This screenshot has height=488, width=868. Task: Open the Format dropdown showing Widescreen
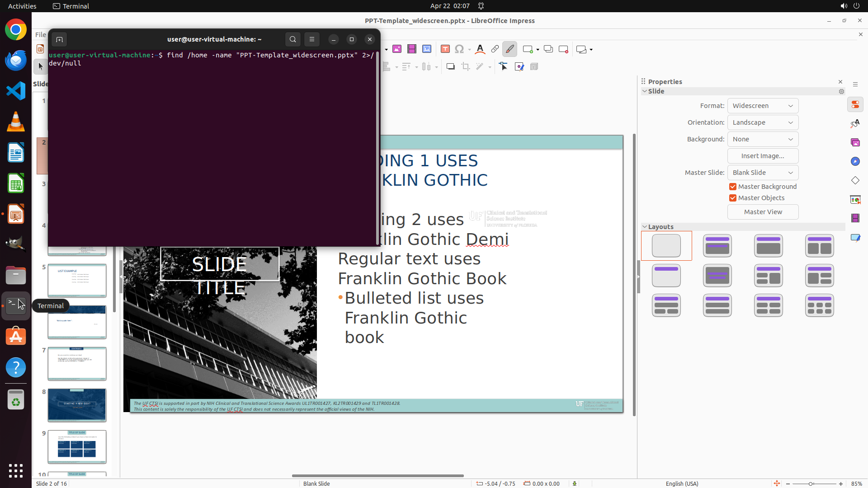click(763, 106)
